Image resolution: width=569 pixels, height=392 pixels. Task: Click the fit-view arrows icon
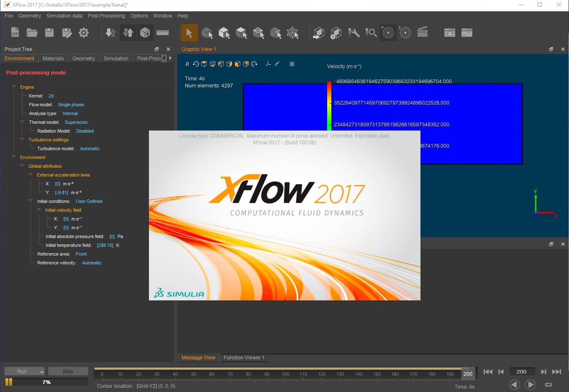click(x=277, y=64)
